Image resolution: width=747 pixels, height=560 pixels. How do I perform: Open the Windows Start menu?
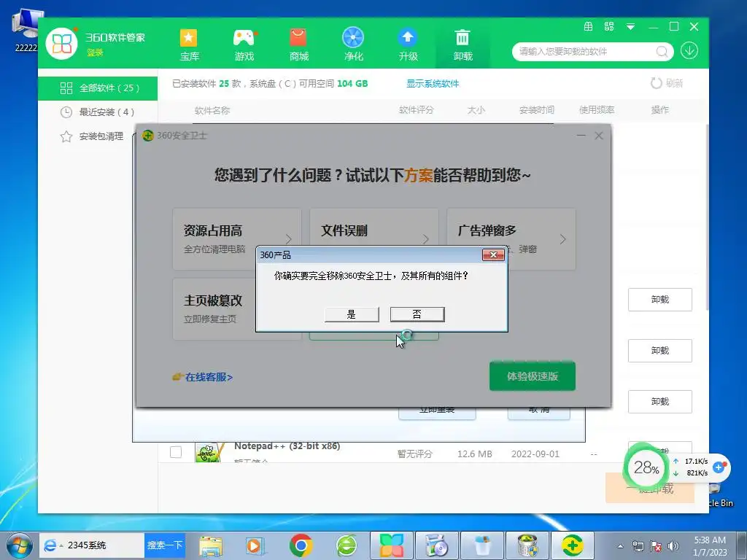click(x=20, y=545)
